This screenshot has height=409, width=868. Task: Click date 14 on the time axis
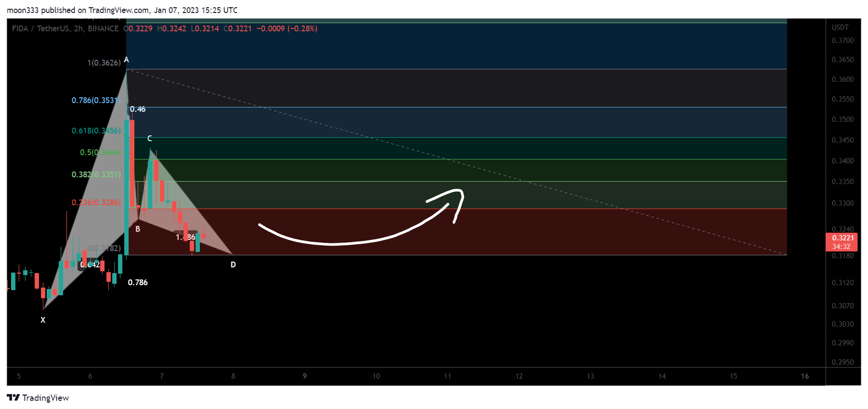[x=662, y=376]
